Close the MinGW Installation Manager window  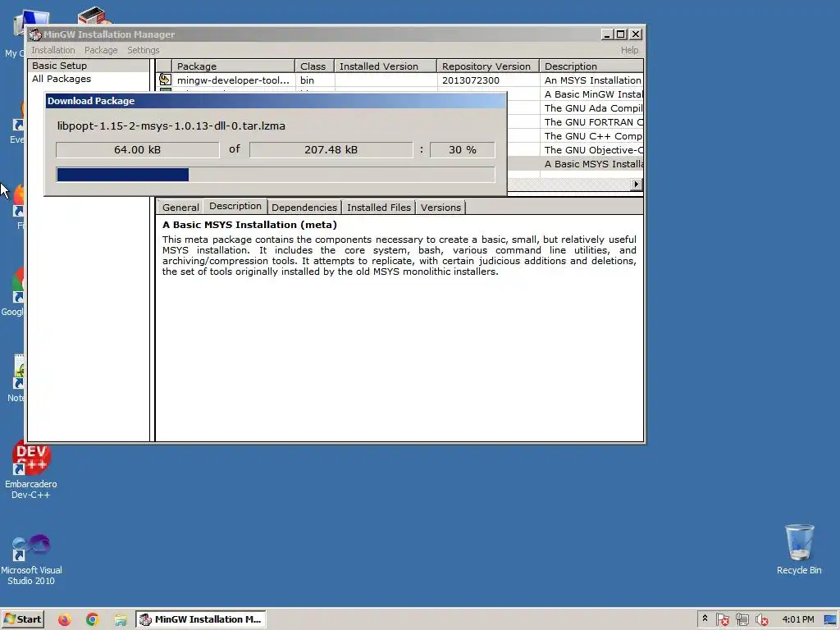636,34
